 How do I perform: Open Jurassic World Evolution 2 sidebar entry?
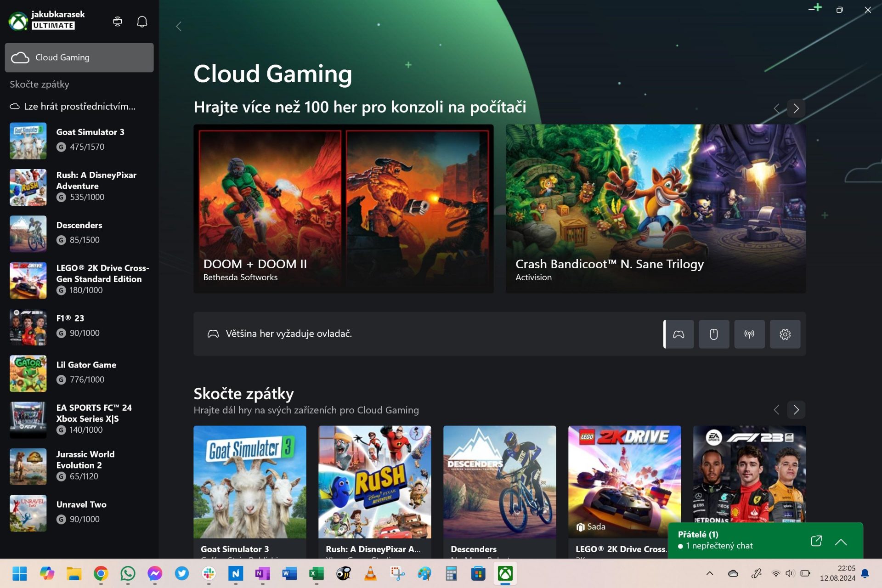79,467
